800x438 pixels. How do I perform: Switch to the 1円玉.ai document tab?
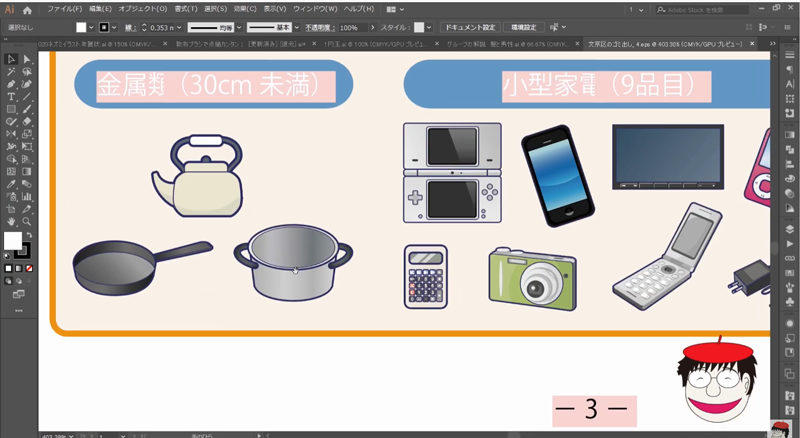tap(376, 44)
